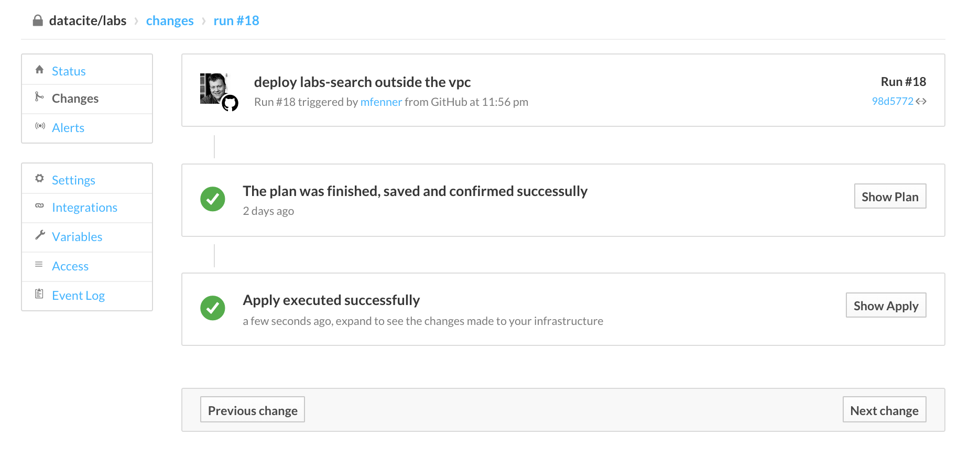Open the Access settings page

pyautogui.click(x=70, y=266)
